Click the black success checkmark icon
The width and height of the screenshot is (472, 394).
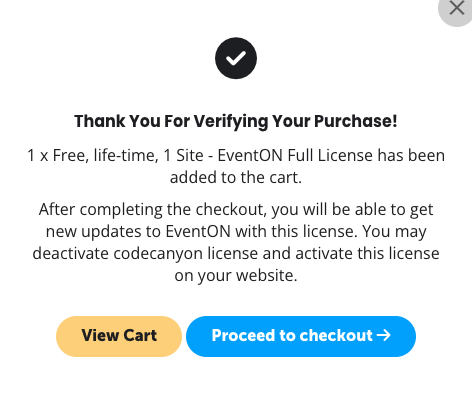point(236,58)
